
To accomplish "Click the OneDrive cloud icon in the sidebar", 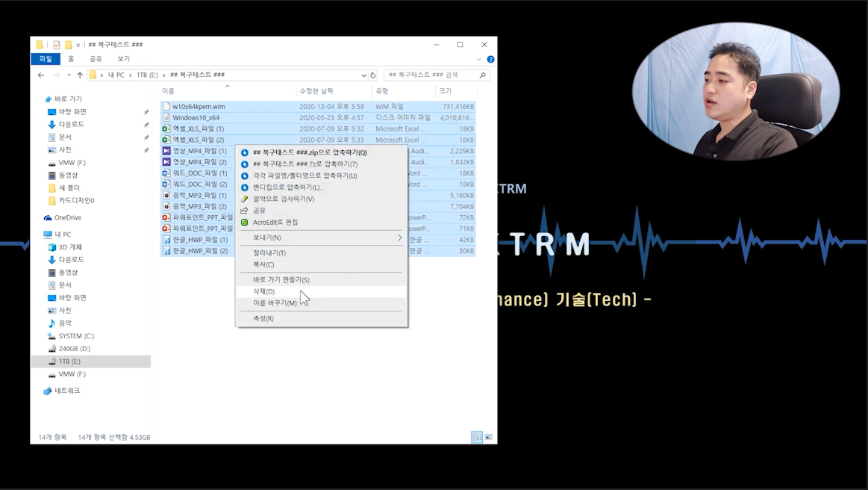I will (x=48, y=218).
